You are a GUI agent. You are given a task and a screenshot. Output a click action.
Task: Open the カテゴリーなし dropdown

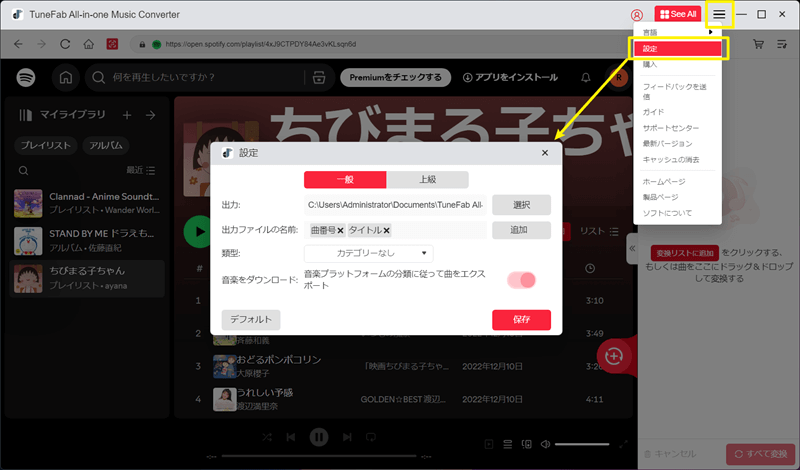click(369, 253)
